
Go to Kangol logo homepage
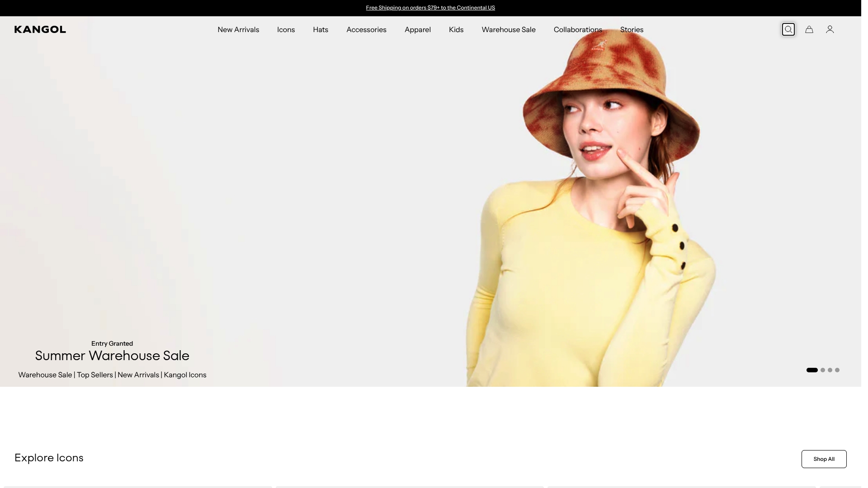pyautogui.click(x=40, y=29)
